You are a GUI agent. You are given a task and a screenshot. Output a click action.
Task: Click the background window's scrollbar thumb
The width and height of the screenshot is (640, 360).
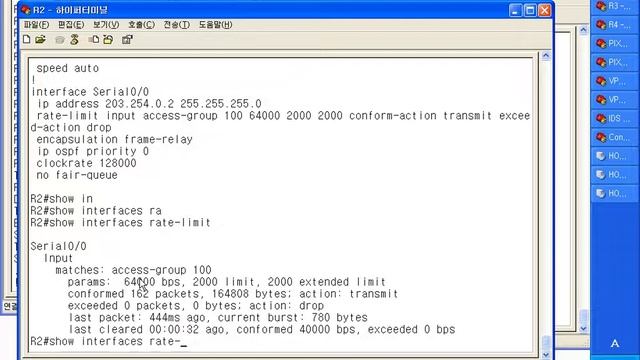583,316
